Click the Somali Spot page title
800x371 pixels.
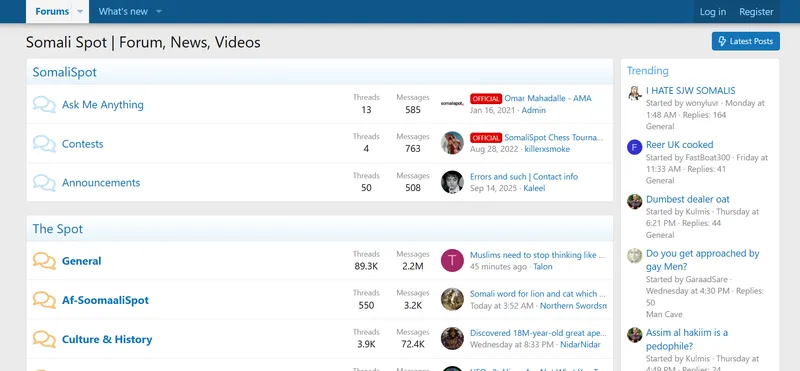(143, 42)
